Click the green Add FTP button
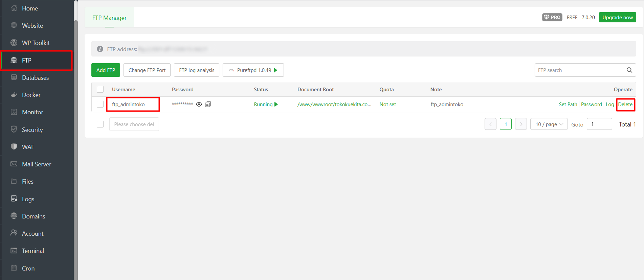This screenshot has height=280, width=644. click(x=106, y=70)
